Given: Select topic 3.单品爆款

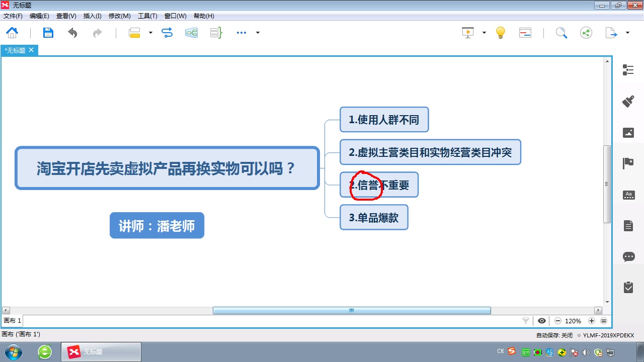Looking at the screenshot, I should (x=374, y=218).
